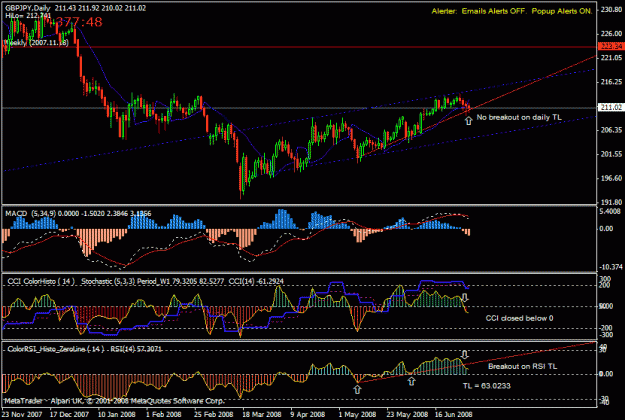
Task: Click the down arrow above 'Breakout on RSI TL'
Action: point(465,354)
